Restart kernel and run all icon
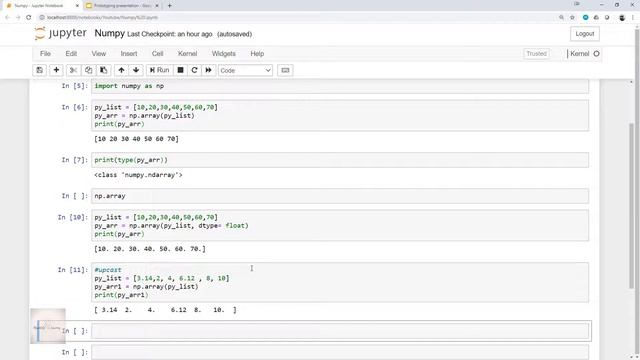The image size is (640, 360). [x=209, y=70]
